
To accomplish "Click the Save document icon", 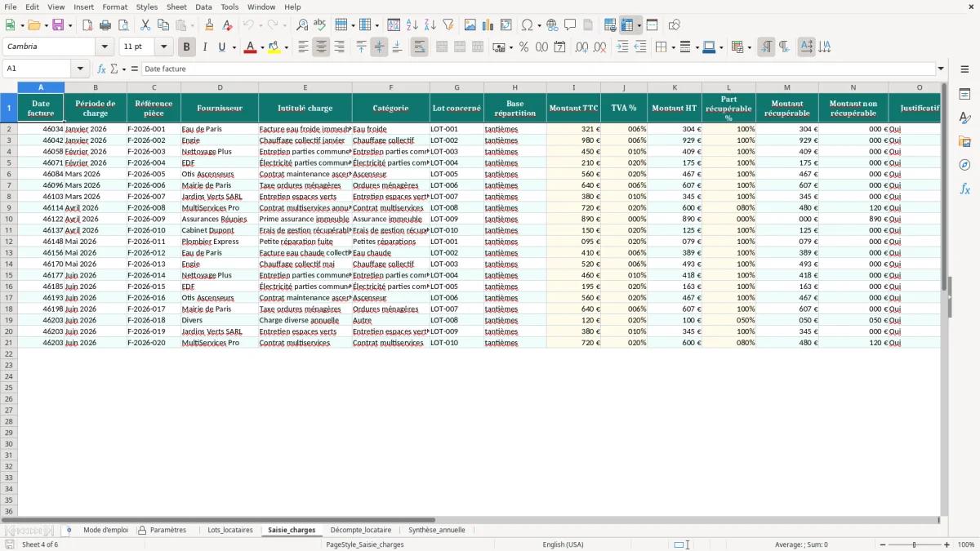I will pyautogui.click(x=58, y=25).
